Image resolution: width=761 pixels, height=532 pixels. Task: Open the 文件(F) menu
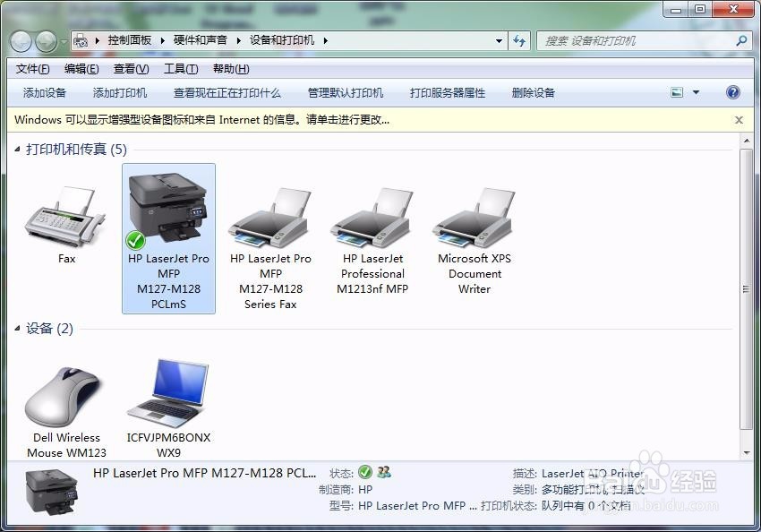click(32, 69)
